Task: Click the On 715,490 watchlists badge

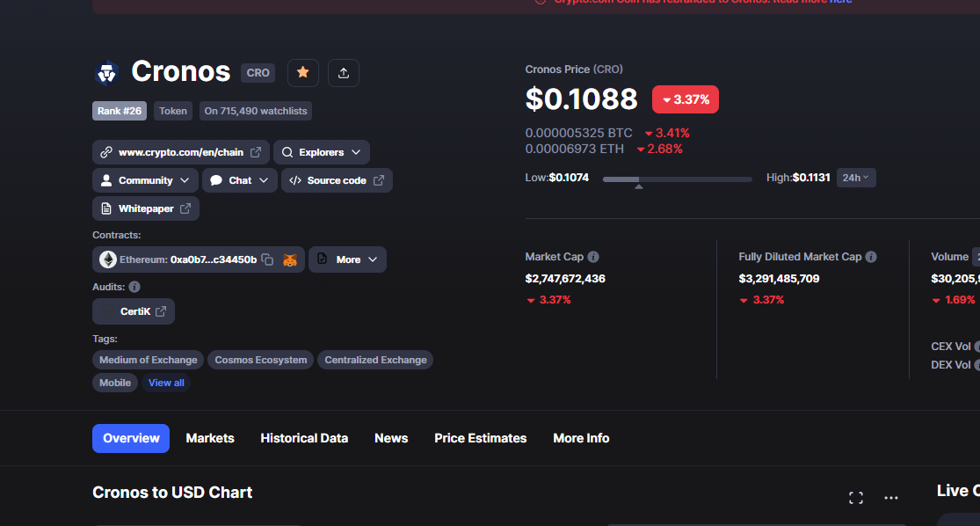Action: [x=256, y=111]
